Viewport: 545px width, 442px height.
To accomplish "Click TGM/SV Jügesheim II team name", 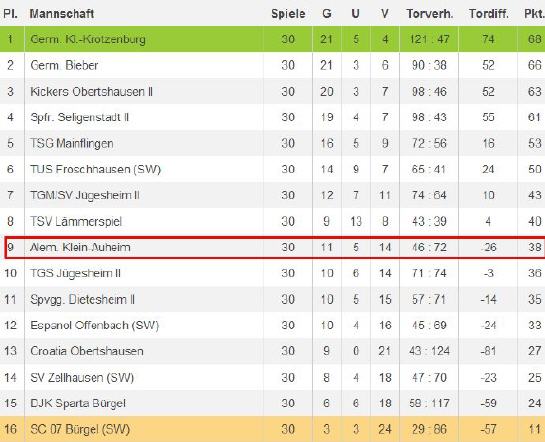I will point(85,195).
